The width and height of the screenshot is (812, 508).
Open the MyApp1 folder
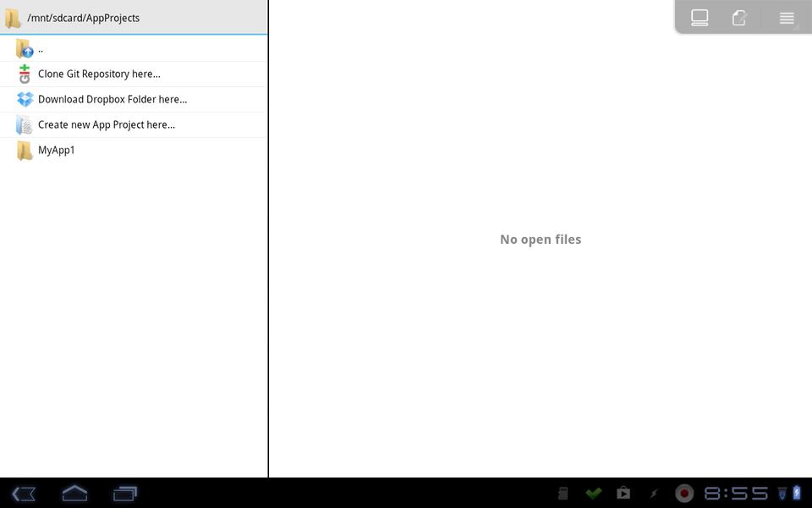[x=57, y=151]
